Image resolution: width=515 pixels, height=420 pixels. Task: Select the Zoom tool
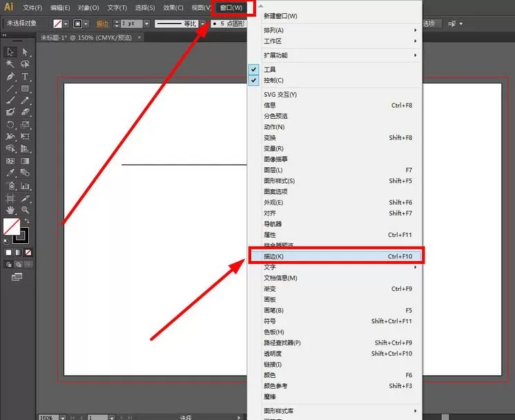pos(25,210)
